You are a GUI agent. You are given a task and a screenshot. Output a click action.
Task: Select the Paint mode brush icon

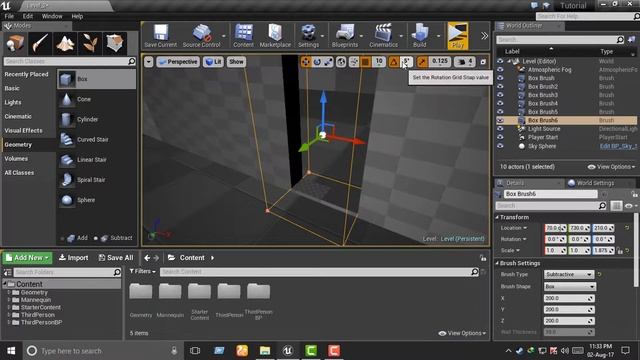tap(40, 43)
